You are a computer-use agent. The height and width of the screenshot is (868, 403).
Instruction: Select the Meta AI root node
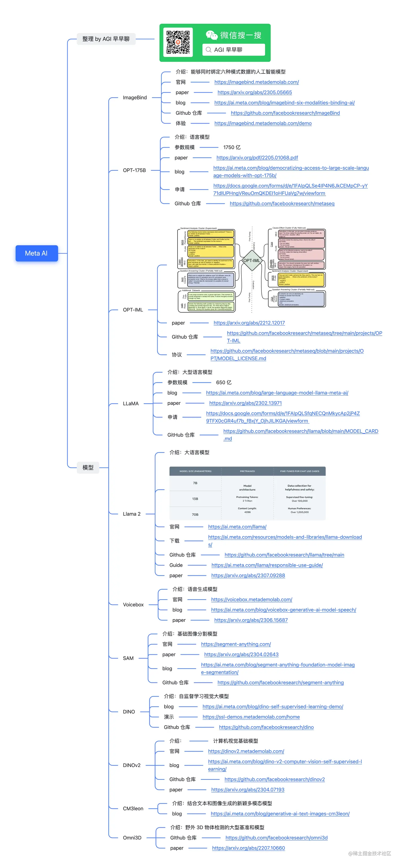pos(37,253)
